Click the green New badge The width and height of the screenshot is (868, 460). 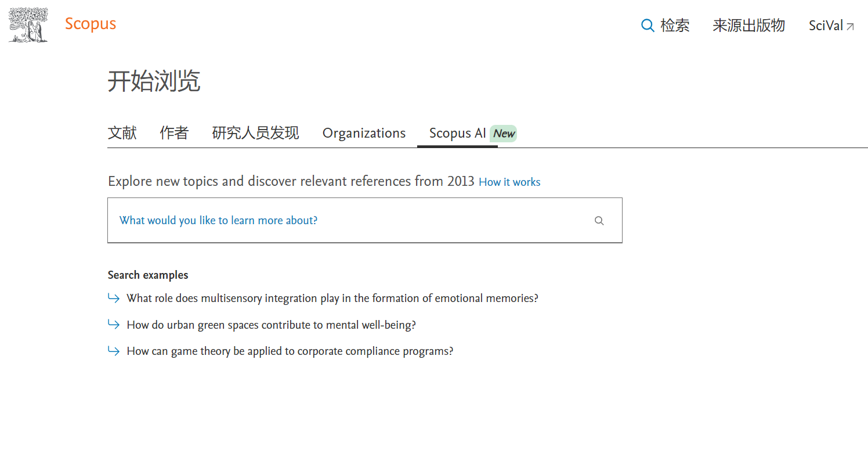(504, 134)
